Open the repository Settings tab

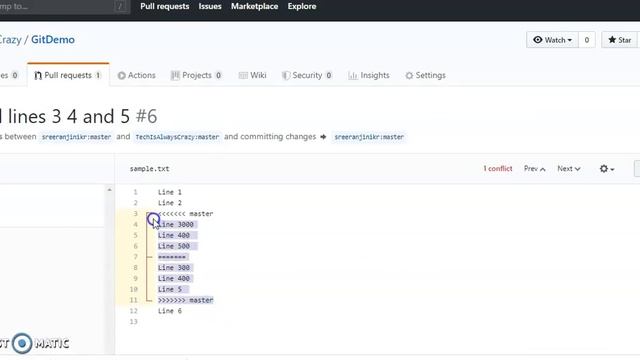coord(425,75)
